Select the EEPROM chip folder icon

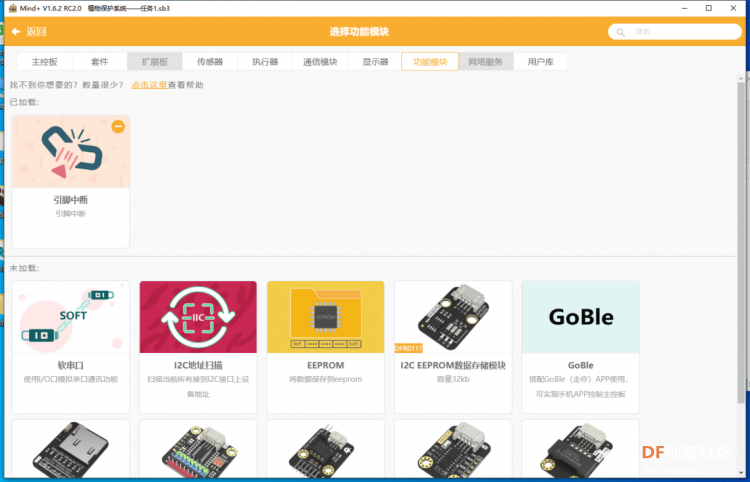[326, 317]
